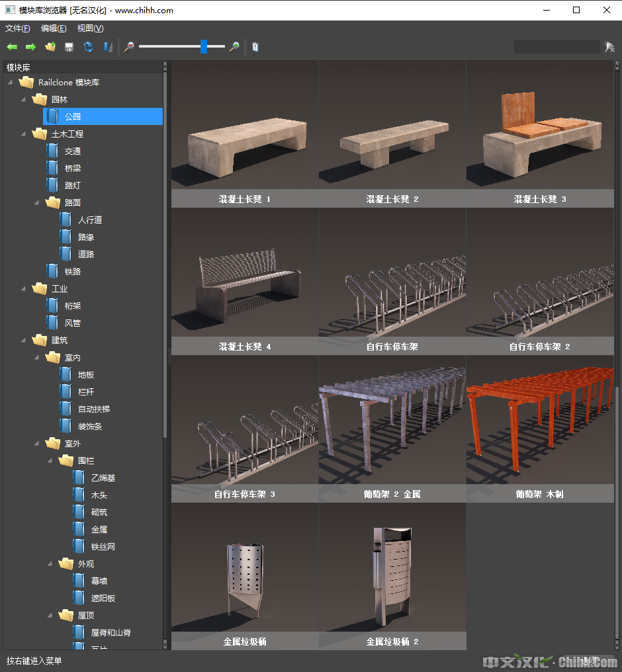The height and width of the screenshot is (672, 622).
Task: Click the open library folder icon
Action: [50, 47]
